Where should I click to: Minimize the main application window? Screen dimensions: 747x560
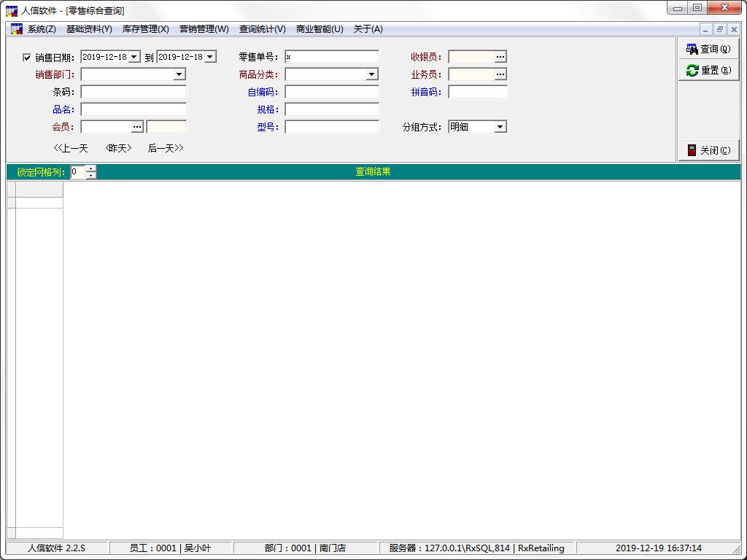pyautogui.click(x=678, y=8)
